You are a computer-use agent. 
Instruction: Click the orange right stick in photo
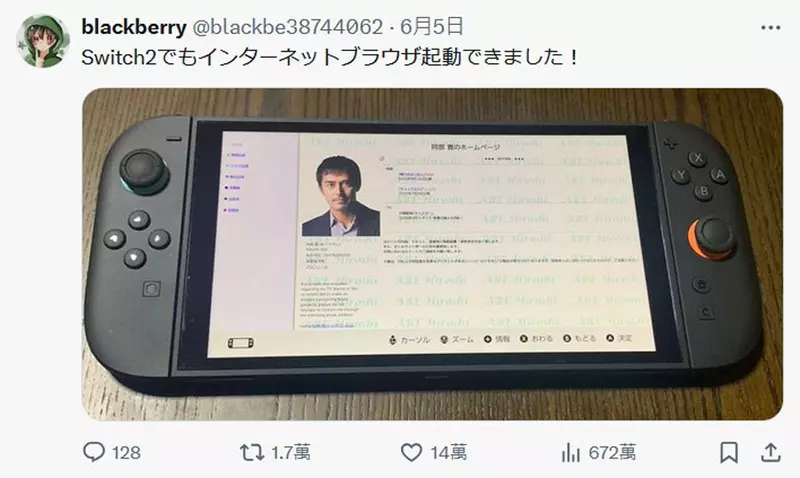(x=711, y=238)
